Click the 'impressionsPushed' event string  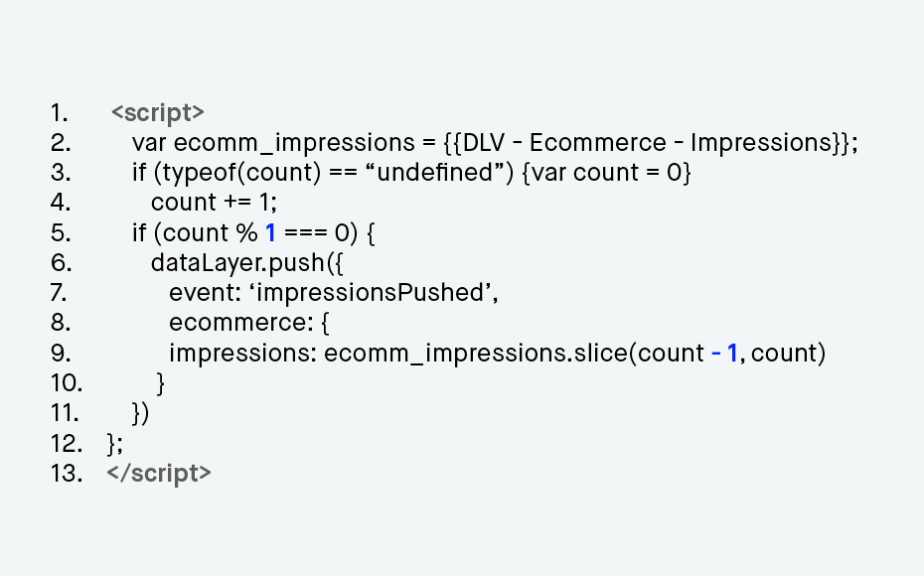pos(373,293)
